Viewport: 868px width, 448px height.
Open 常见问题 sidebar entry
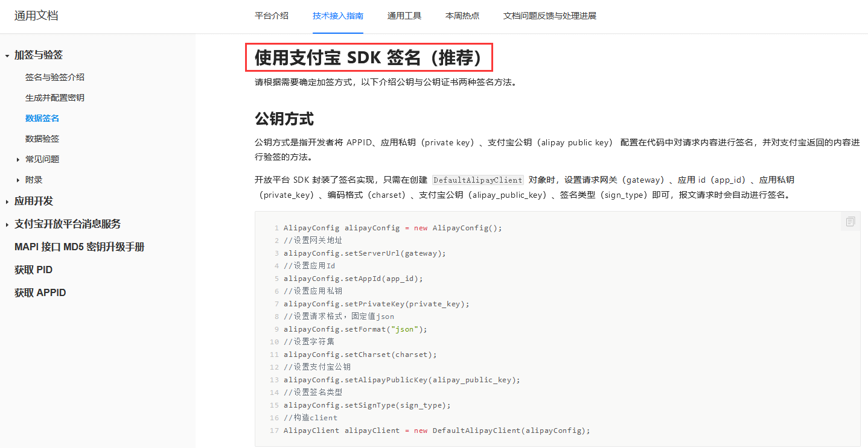coord(42,159)
